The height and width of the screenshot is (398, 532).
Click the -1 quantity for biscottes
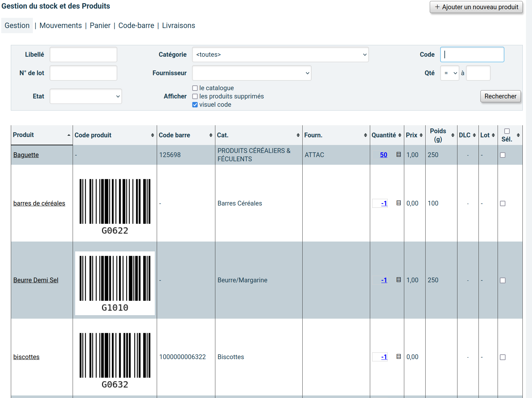(384, 357)
